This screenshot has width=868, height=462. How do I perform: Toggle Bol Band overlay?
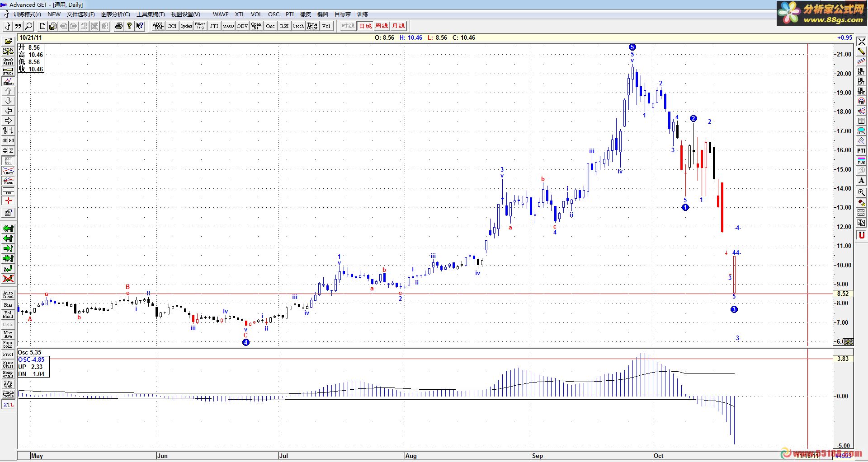(8, 315)
